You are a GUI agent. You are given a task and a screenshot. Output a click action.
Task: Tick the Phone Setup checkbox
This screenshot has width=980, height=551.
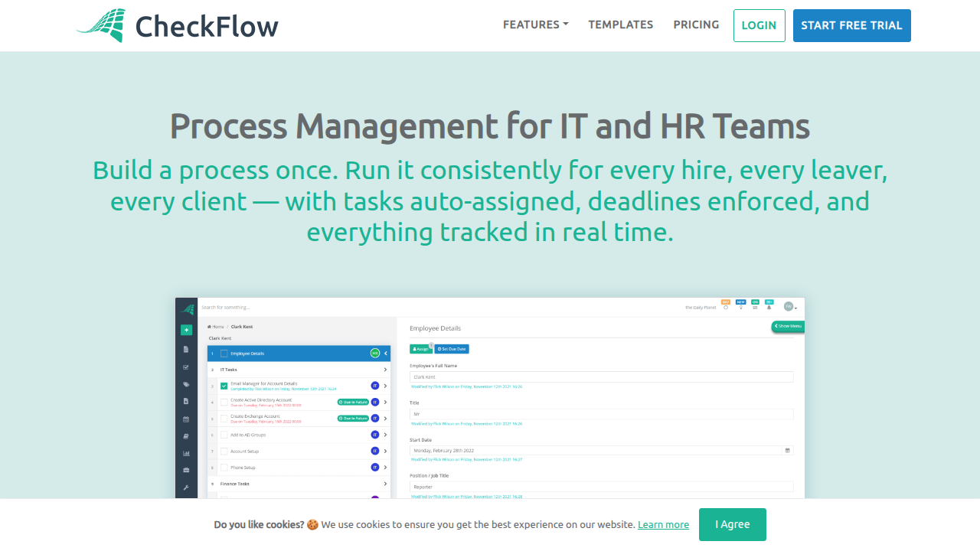224,467
